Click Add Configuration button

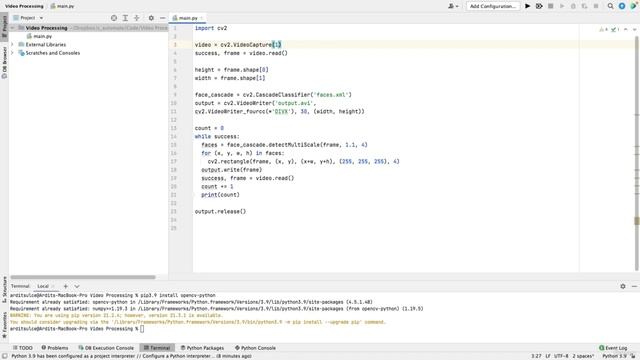pyautogui.click(x=493, y=6)
